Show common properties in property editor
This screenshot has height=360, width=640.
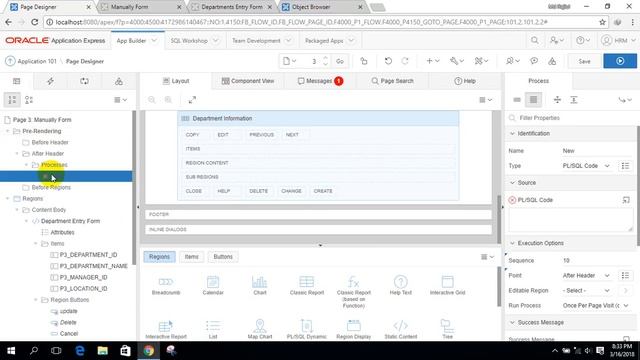tap(517, 100)
